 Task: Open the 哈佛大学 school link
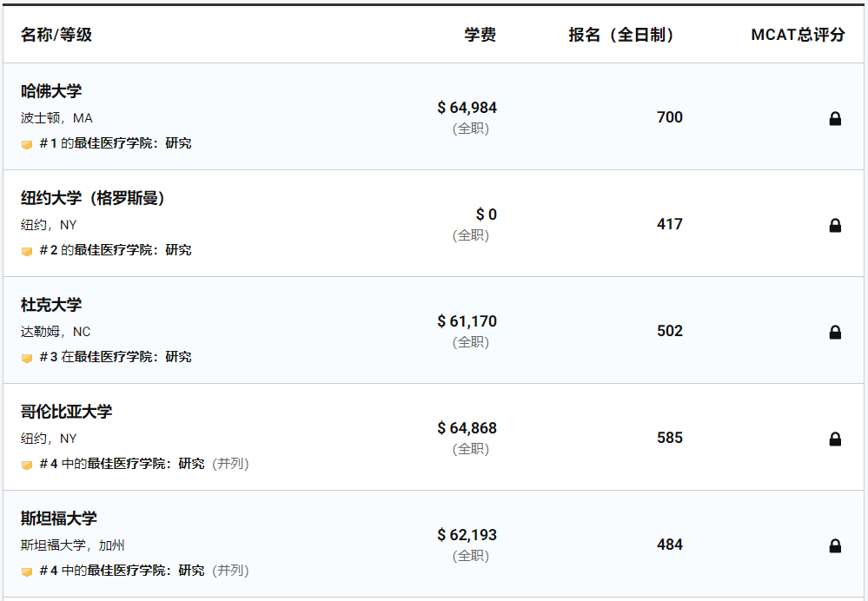click(x=51, y=91)
